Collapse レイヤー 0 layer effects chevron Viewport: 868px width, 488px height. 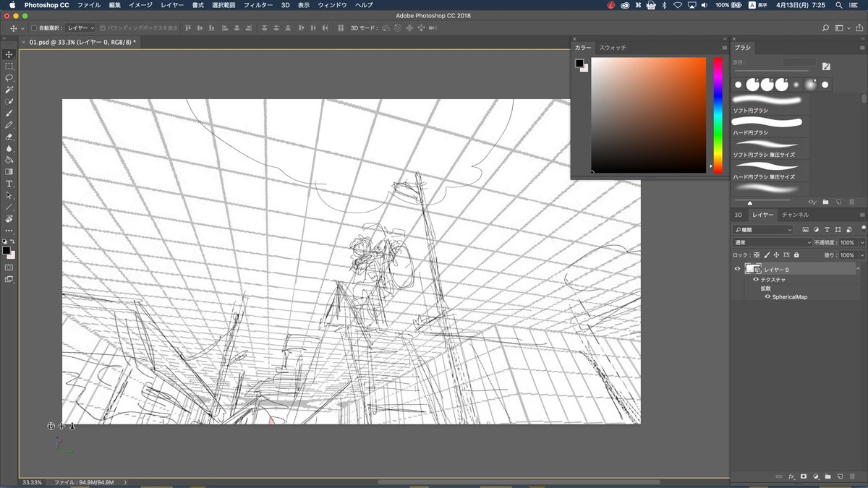858,269
